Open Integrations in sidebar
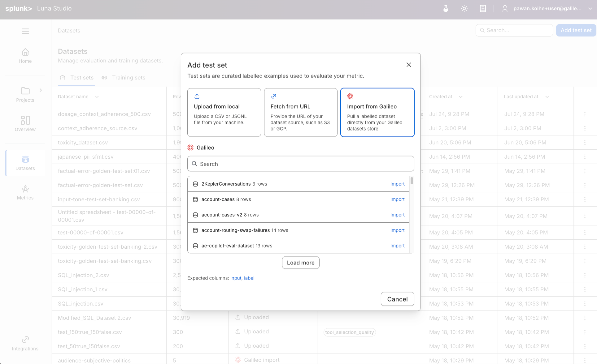Image resolution: width=597 pixels, height=364 pixels. click(25, 344)
